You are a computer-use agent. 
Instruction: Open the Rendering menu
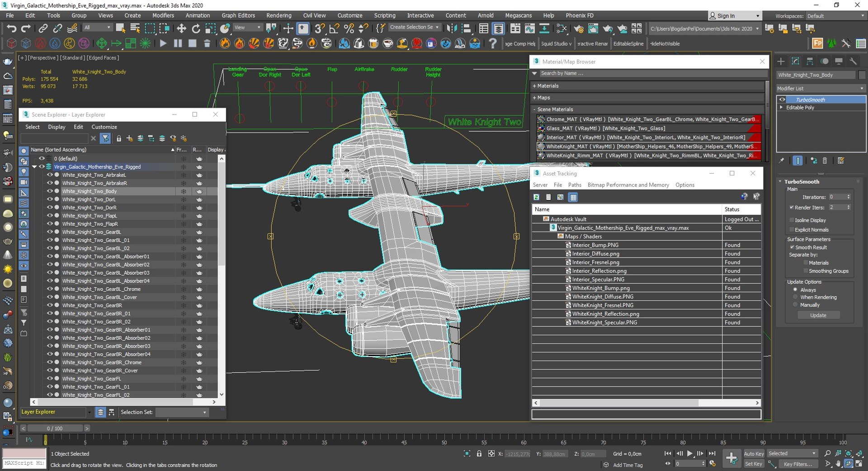pyautogui.click(x=278, y=15)
